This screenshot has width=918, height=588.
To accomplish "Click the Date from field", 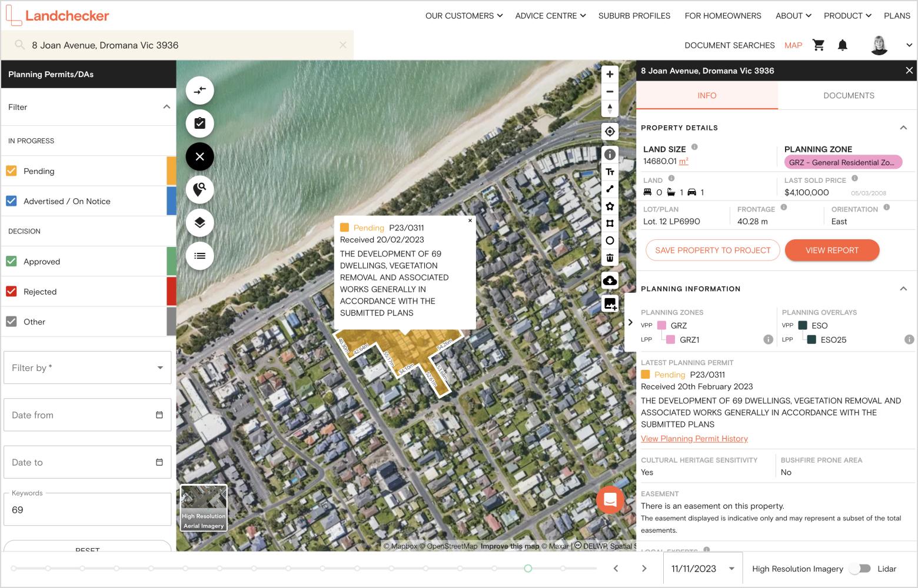I will pos(87,415).
